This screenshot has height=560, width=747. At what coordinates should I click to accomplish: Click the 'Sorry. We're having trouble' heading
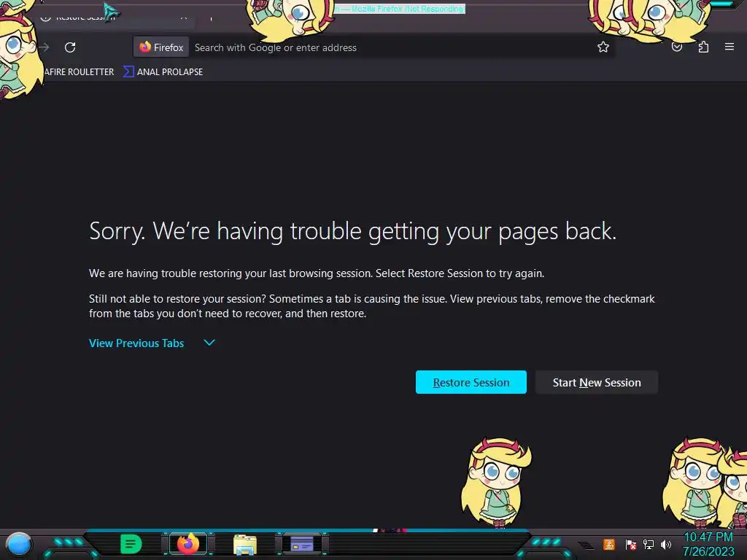352,231
